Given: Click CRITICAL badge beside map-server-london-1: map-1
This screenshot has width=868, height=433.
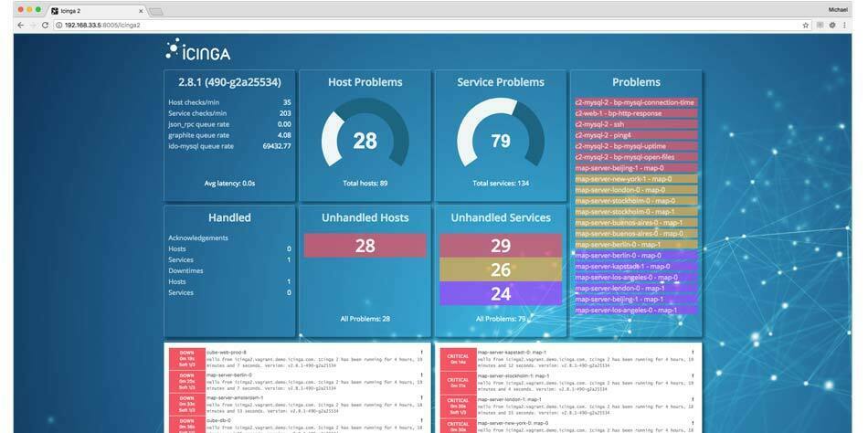Looking at the screenshot, I should coord(458,405).
